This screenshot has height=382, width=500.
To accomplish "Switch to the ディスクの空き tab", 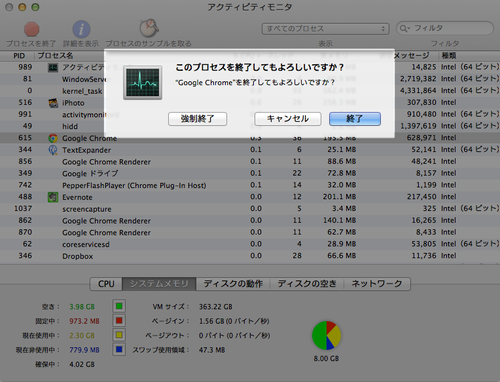I will tap(307, 284).
